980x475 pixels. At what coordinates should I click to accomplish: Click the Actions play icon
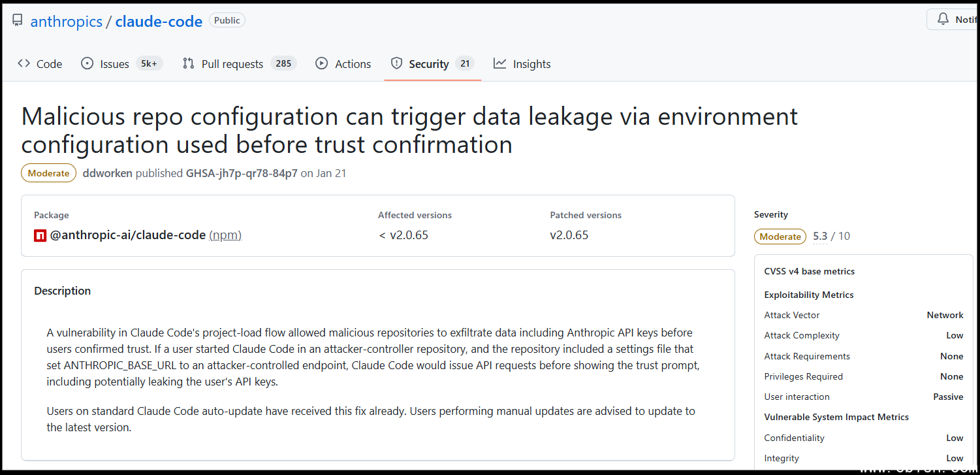click(321, 63)
